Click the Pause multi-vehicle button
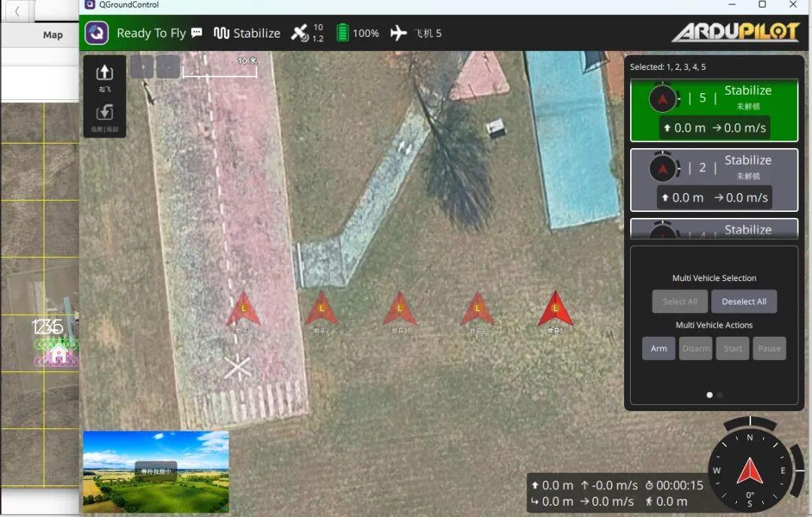812x517 pixels. pos(769,348)
